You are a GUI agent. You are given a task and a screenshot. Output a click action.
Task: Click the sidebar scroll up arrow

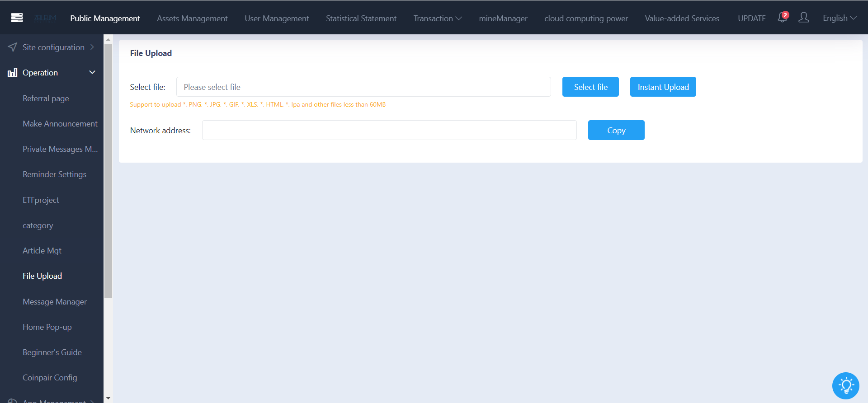point(108,39)
